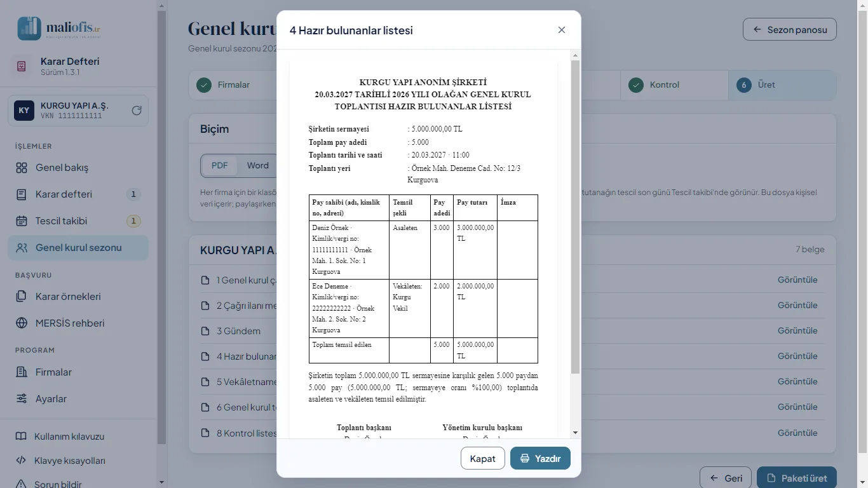
Task: Click the Ayarlar sliders icon
Action: [x=22, y=399]
